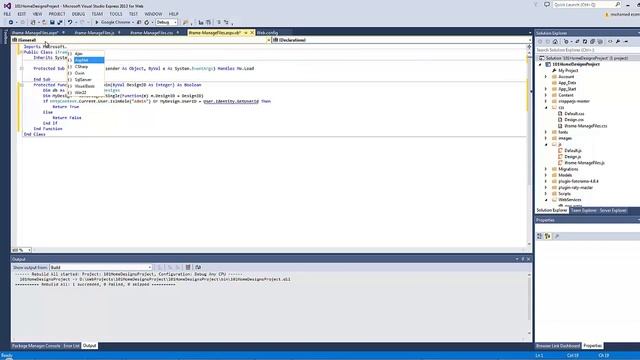
Task: Switch to the Server Explorer tab
Action: pyautogui.click(x=613, y=211)
